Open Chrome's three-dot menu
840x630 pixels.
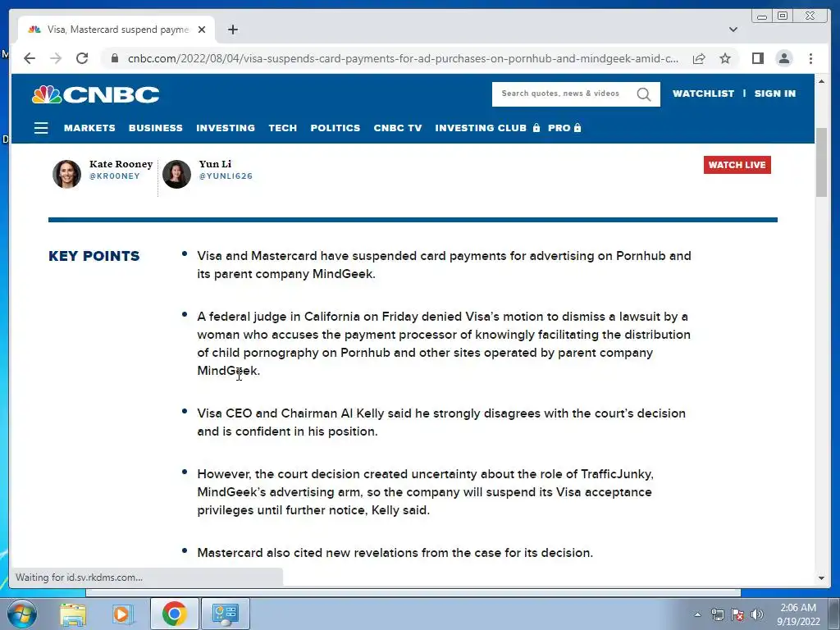point(810,58)
